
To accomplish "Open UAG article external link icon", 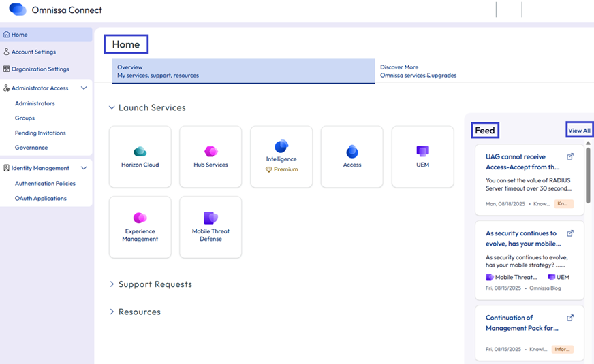I will coord(570,156).
